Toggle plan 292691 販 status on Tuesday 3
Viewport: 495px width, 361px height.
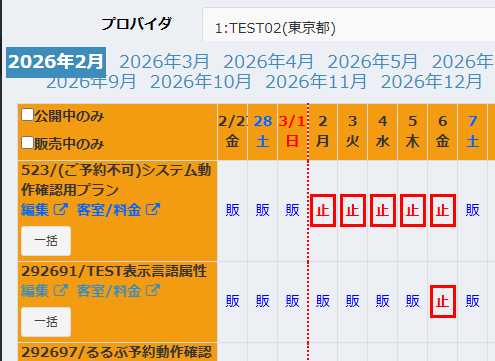pos(353,301)
